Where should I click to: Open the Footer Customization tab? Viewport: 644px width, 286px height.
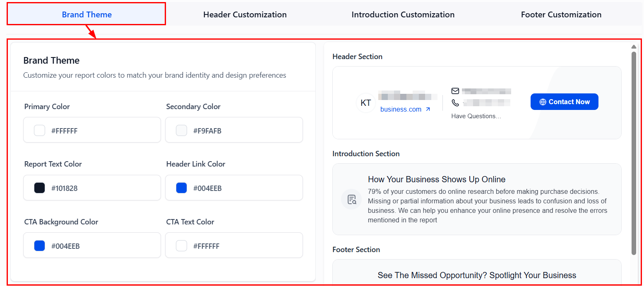(561, 14)
